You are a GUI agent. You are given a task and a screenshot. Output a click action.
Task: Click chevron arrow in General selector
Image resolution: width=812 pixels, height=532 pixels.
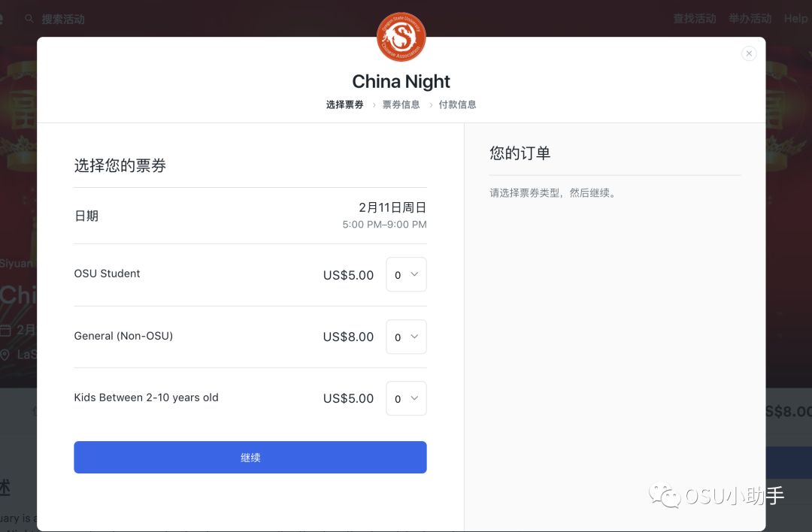(x=414, y=337)
